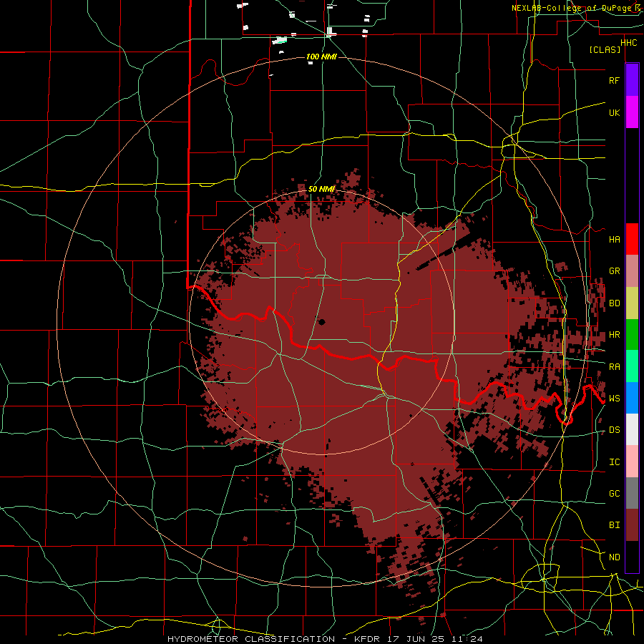This screenshot has height=644, width=644.
Task: Click the UK legend label
Action: pyautogui.click(x=614, y=112)
